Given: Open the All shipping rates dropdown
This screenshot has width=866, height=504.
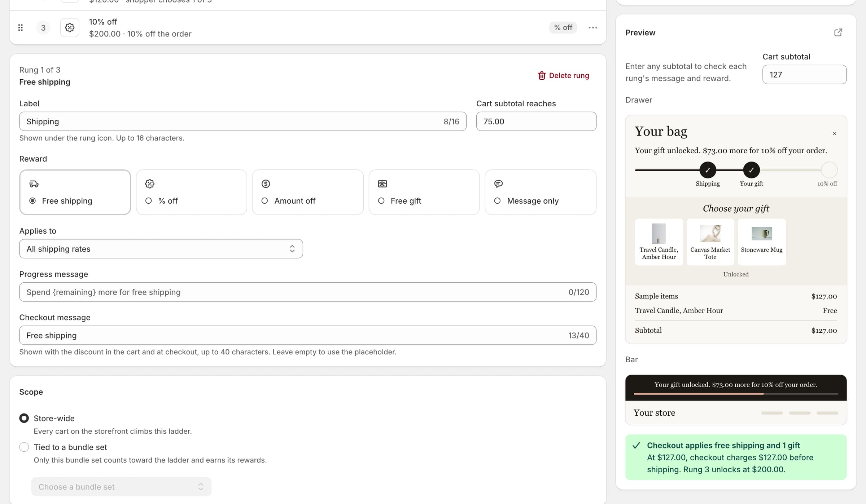Looking at the screenshot, I should click(x=161, y=249).
